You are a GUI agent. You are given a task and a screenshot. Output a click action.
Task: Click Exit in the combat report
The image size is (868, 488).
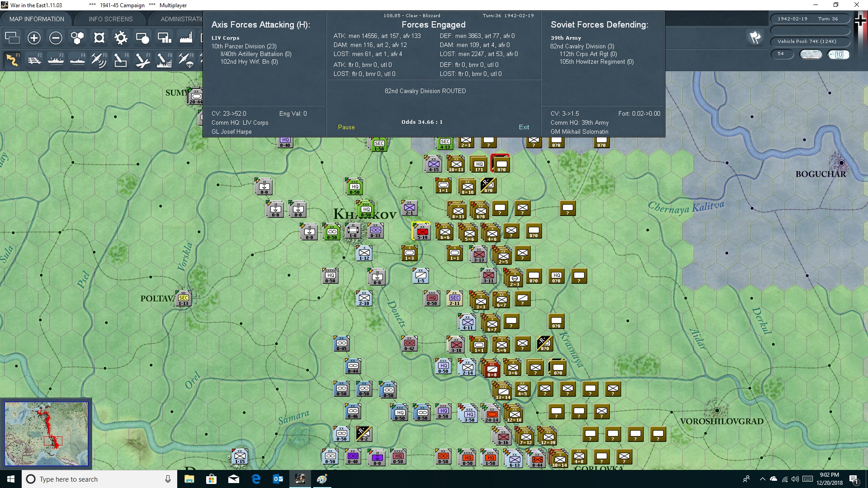click(524, 127)
